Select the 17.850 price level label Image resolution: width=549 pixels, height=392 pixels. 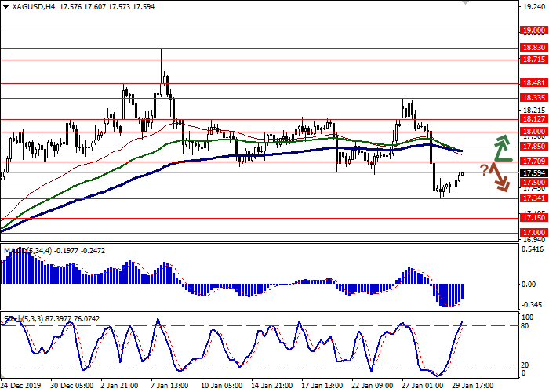pyautogui.click(x=533, y=147)
